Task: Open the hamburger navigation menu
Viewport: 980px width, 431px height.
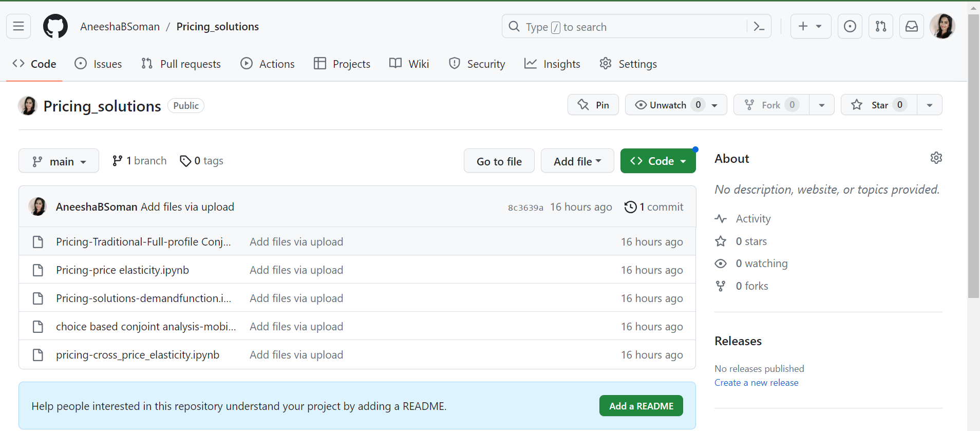Action: tap(18, 26)
